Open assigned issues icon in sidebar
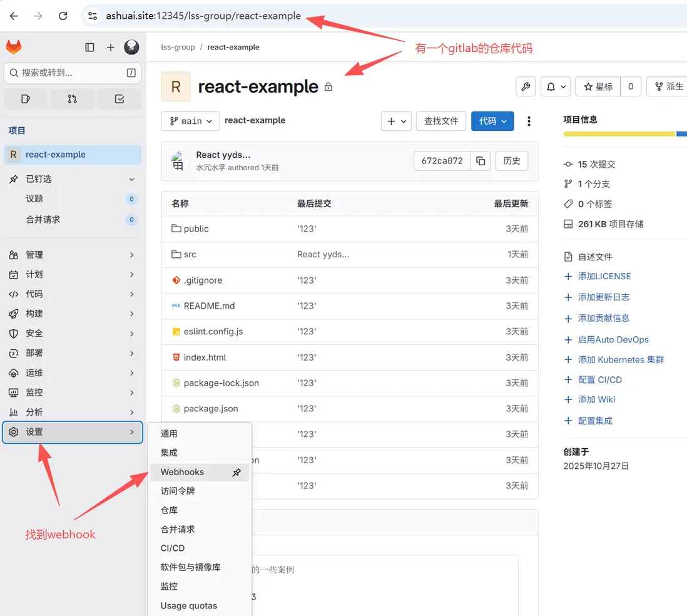Screen dimensions: 687x616 (x=26, y=99)
